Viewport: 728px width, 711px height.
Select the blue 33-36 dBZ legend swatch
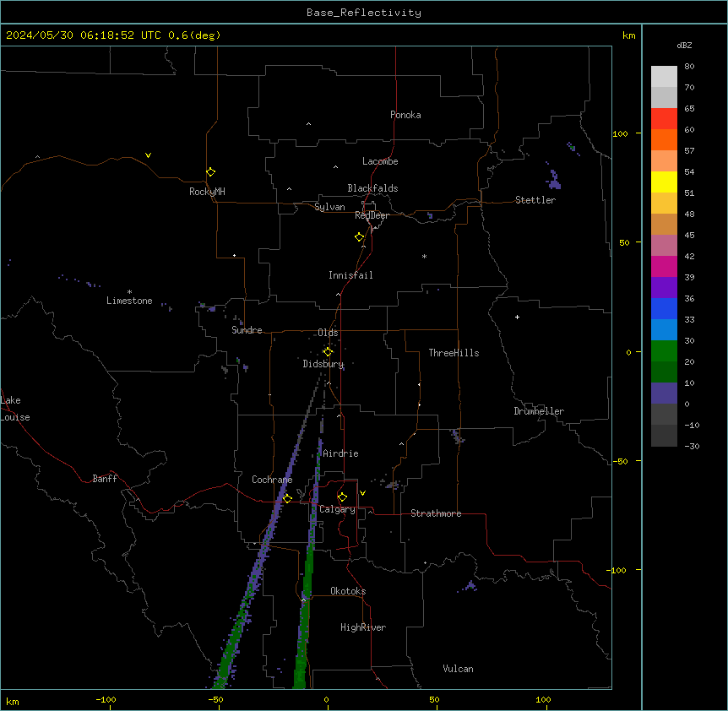point(664,308)
